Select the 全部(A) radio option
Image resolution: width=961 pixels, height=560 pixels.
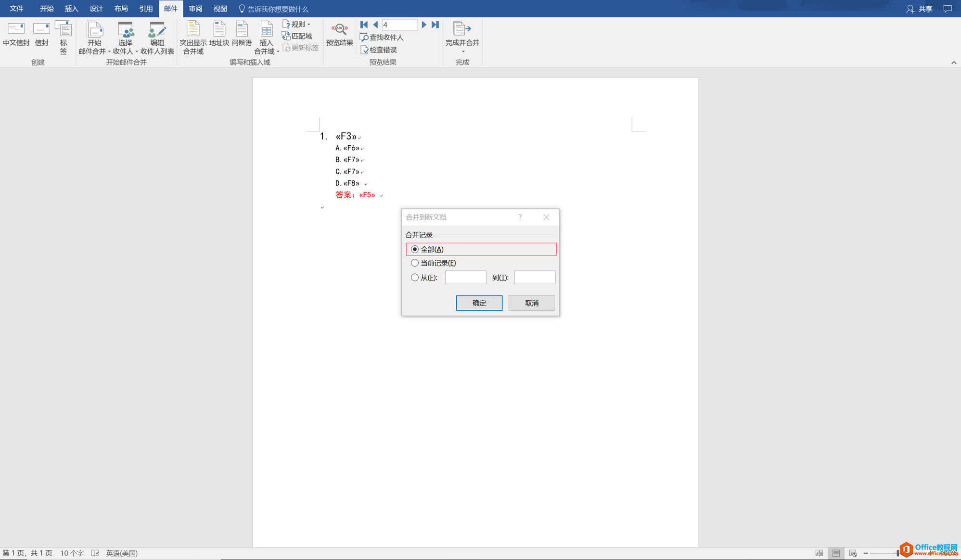[x=415, y=249]
